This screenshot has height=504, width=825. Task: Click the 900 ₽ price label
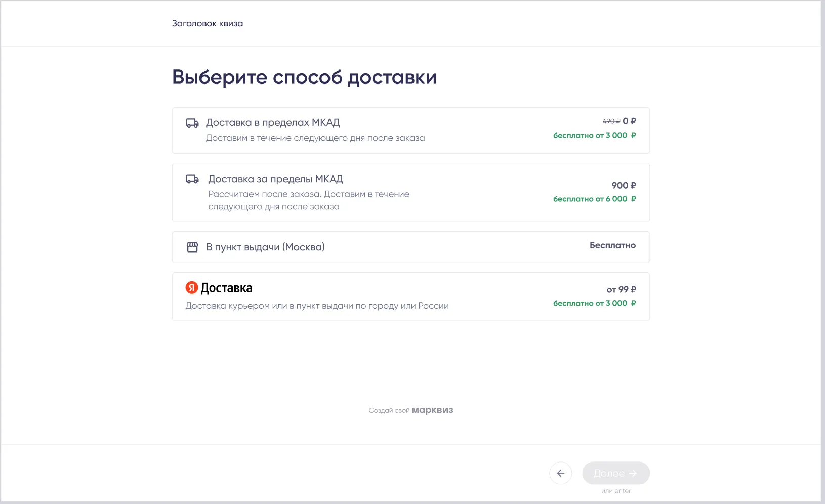click(x=624, y=185)
